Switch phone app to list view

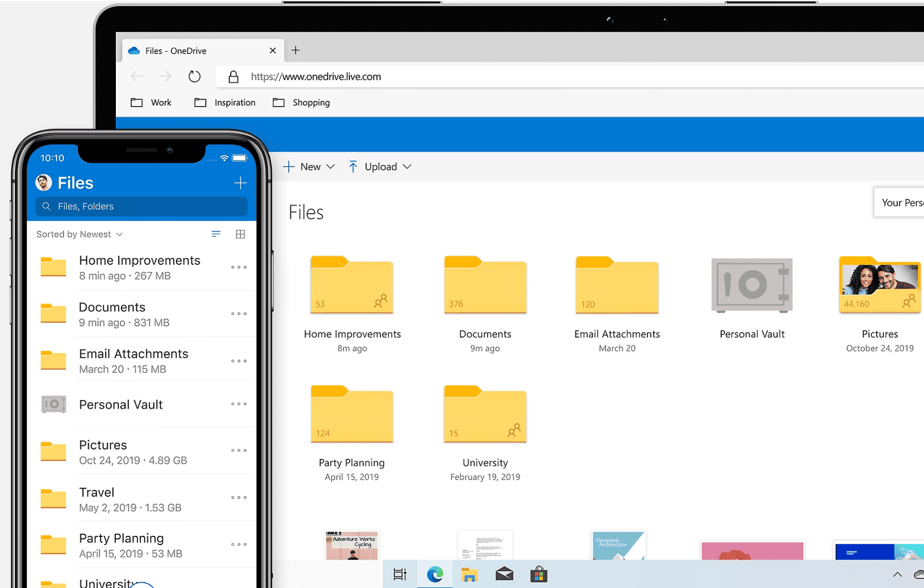click(216, 234)
